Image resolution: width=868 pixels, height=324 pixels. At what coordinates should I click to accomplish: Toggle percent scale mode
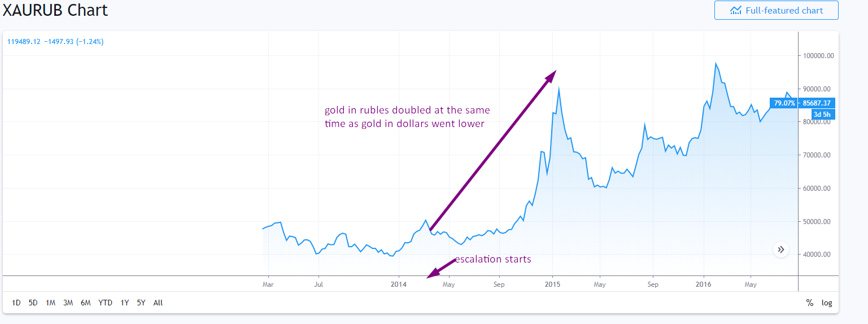pos(810,303)
